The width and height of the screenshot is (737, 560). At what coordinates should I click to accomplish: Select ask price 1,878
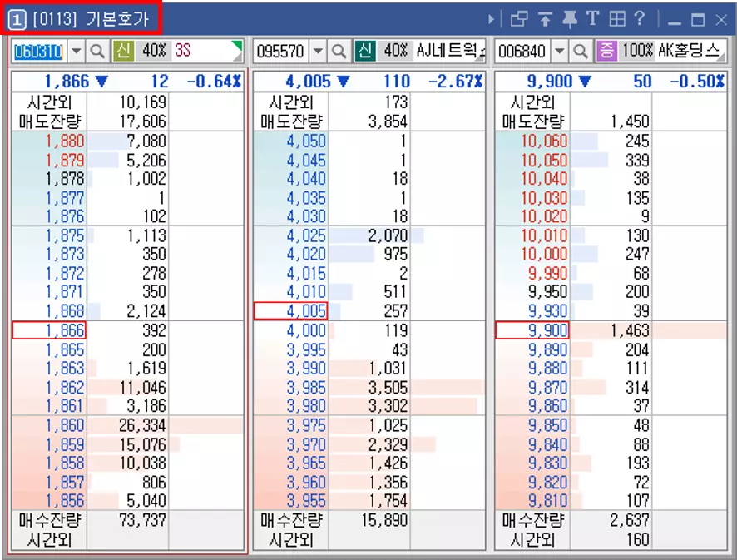coord(65,179)
